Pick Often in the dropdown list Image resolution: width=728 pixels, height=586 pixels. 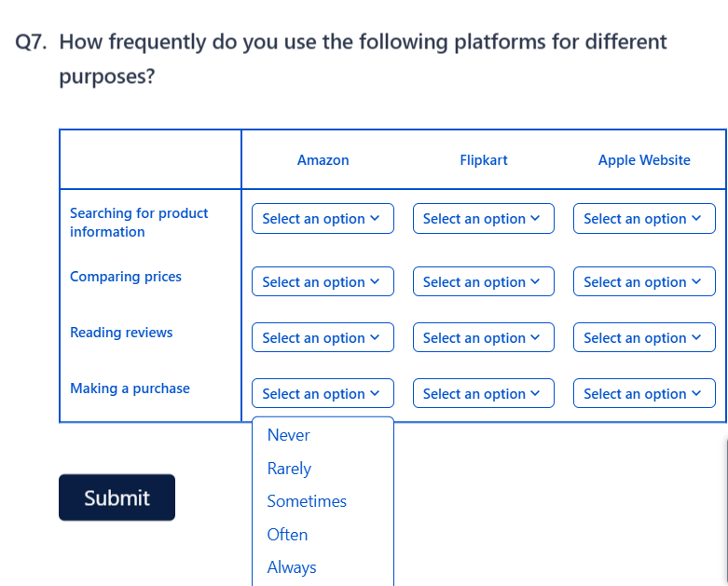[x=287, y=535]
